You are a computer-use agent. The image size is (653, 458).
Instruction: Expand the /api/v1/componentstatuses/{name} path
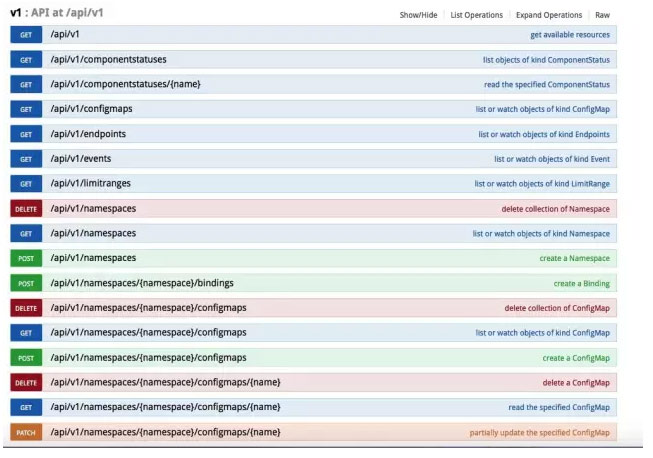click(125, 84)
